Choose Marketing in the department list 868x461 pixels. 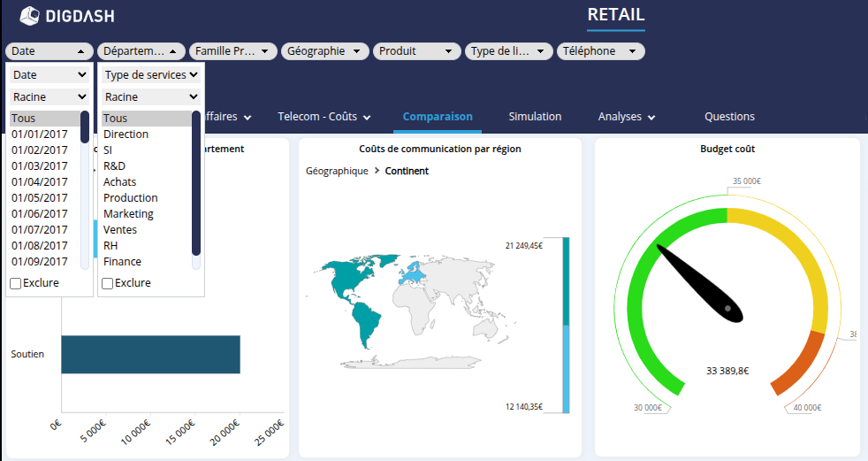(x=128, y=214)
